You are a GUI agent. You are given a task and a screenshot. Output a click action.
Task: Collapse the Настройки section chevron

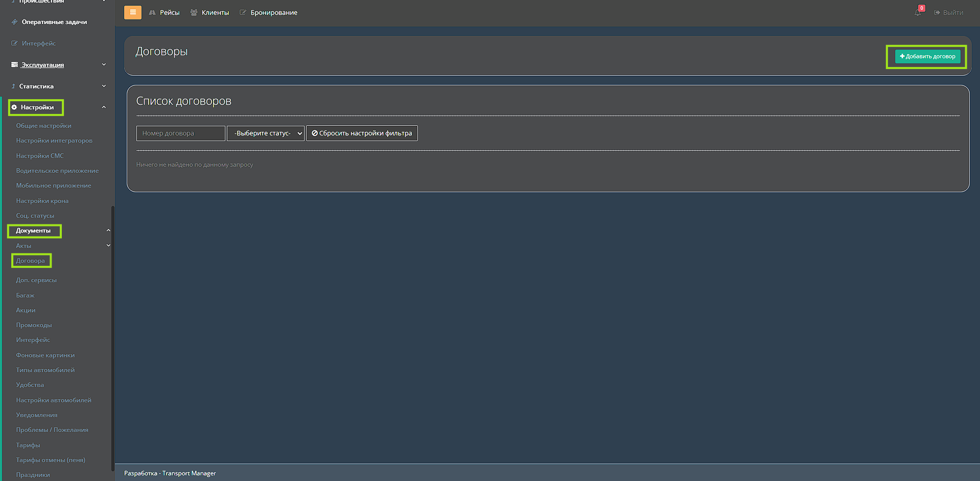(x=104, y=107)
